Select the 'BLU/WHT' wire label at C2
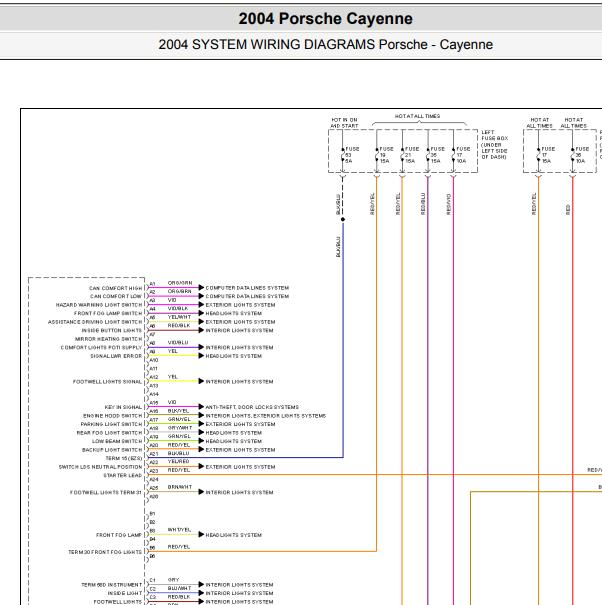 coord(179,588)
